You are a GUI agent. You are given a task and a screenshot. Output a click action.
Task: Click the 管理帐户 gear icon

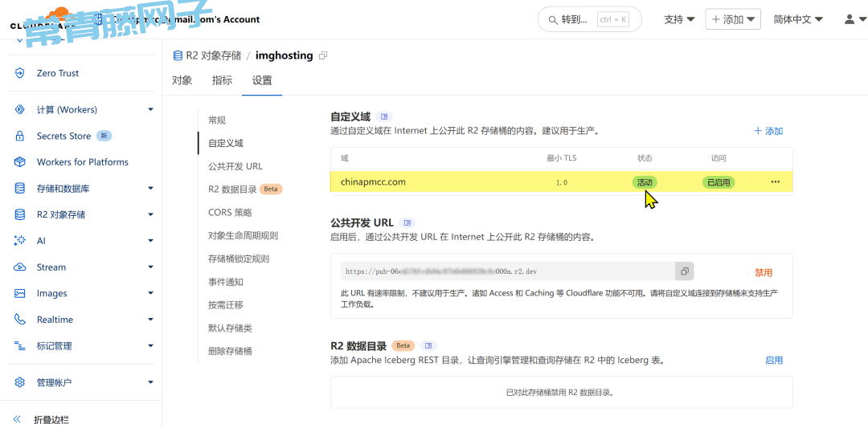point(20,382)
